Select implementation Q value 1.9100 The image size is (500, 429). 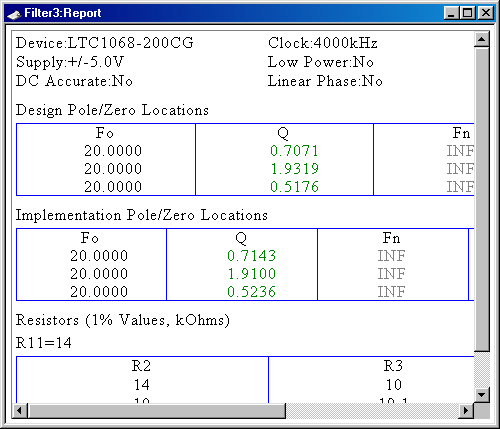[252, 274]
